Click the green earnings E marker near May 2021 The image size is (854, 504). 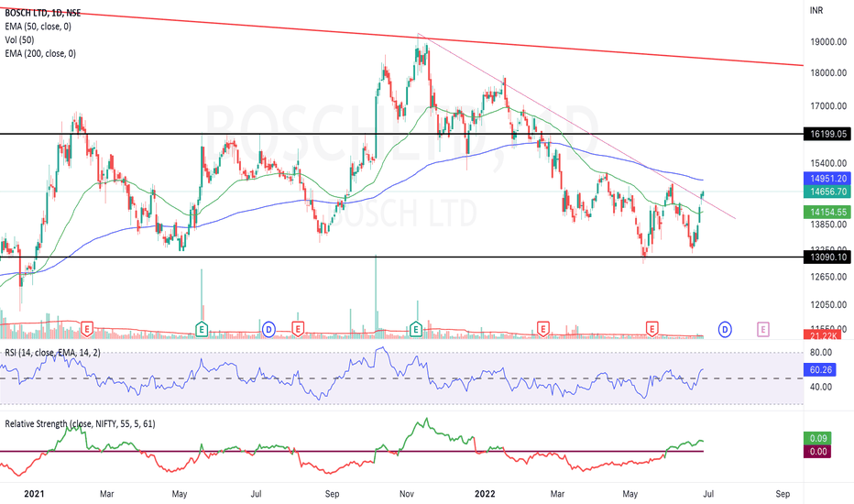point(202,329)
